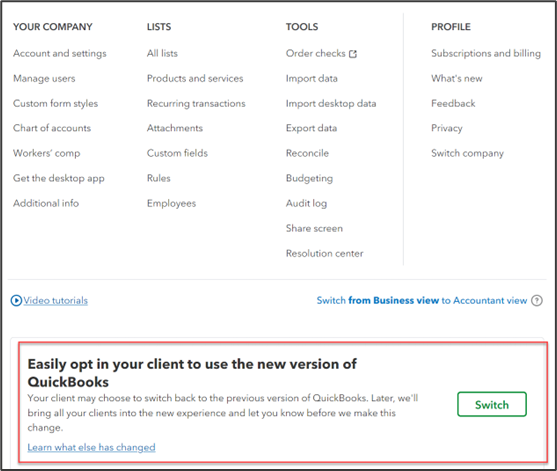This screenshot has height=471, width=557.
Task: Click the Video tutorials link
Action: point(55,301)
